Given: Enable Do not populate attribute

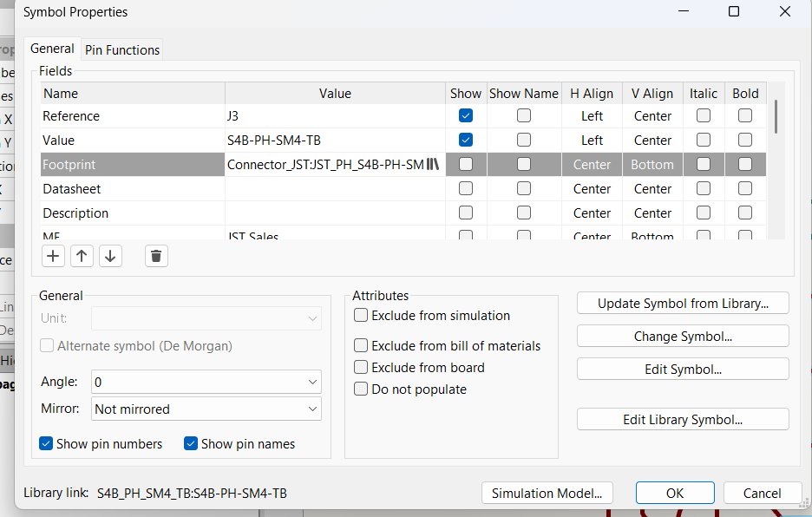Looking at the screenshot, I should click(x=361, y=389).
